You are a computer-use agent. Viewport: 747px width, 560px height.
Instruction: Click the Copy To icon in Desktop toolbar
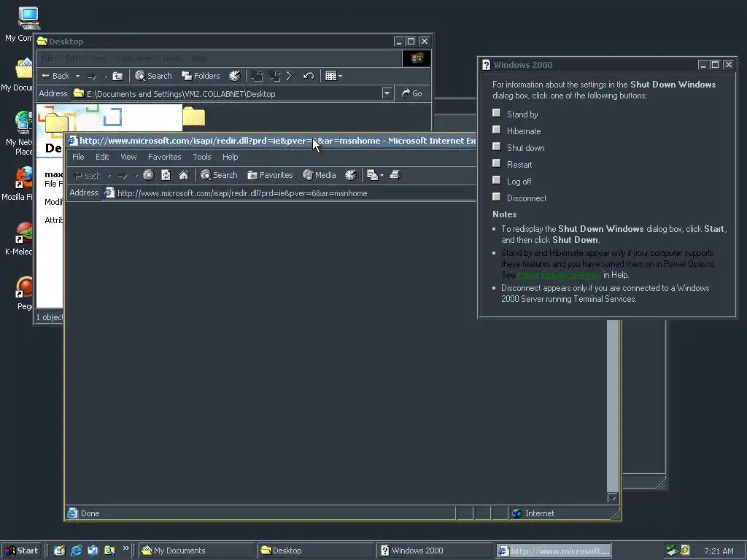tap(274, 76)
